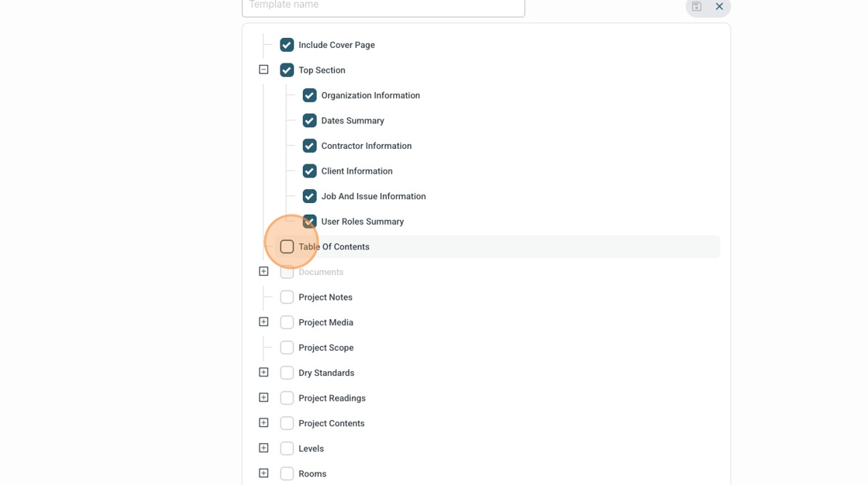Toggle the Client Information checkbox
868x485 pixels.
pyautogui.click(x=309, y=171)
